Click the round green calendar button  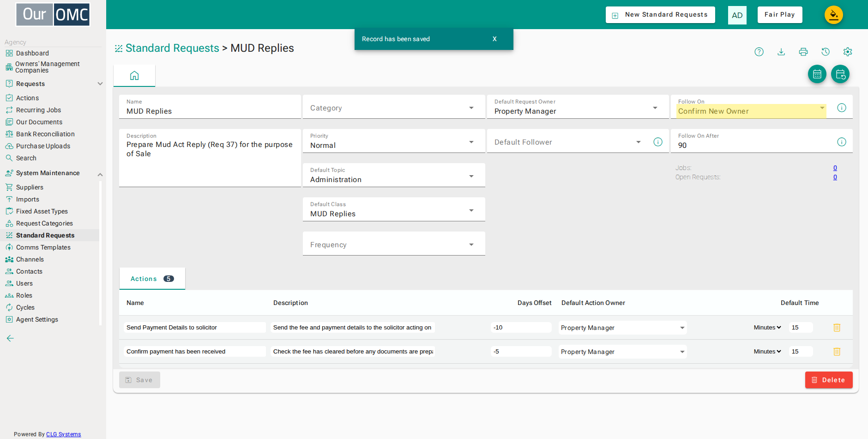pos(817,74)
